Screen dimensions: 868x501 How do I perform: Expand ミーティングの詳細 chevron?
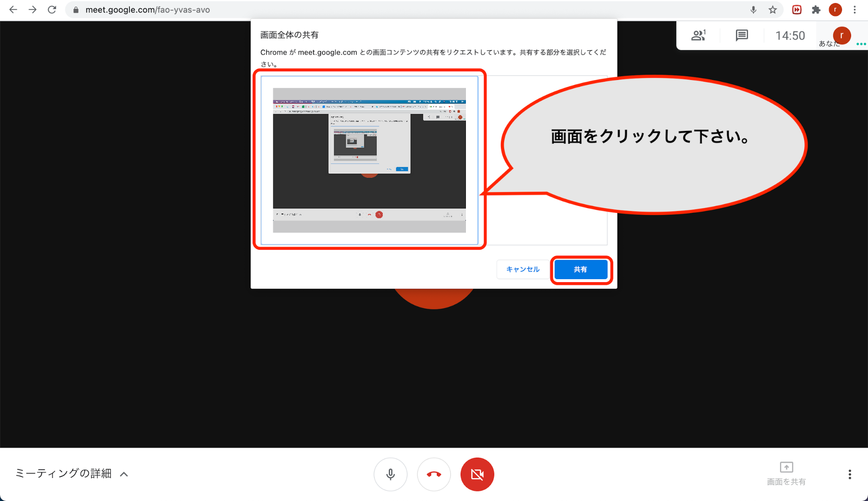tap(124, 474)
